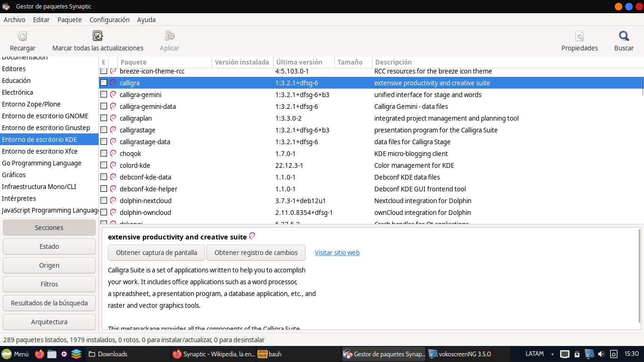Select the Educación section
Image resolution: width=644 pixels, height=362 pixels.
[49, 81]
